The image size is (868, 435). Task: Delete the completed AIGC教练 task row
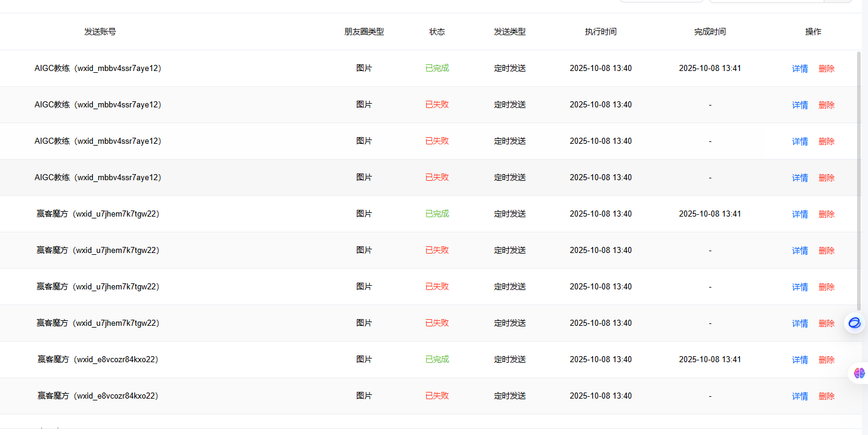click(826, 69)
